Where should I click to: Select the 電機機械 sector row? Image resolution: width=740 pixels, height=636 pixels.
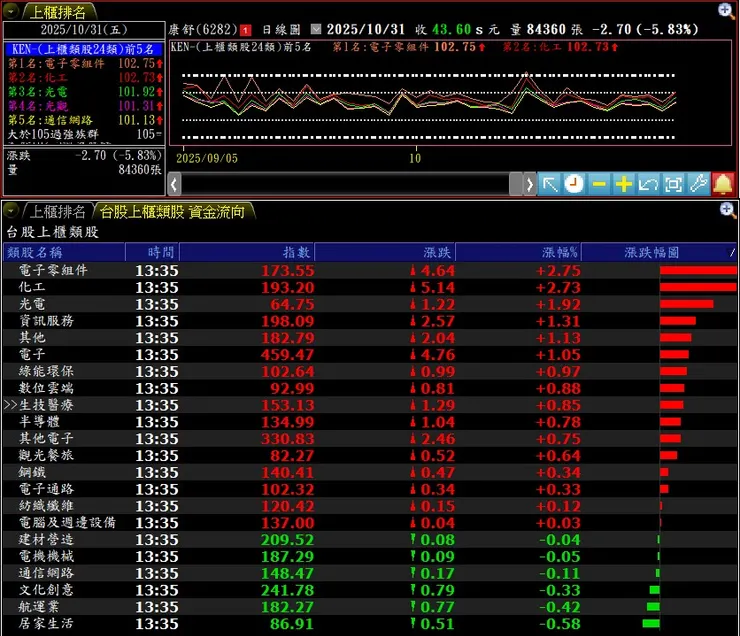(370, 556)
